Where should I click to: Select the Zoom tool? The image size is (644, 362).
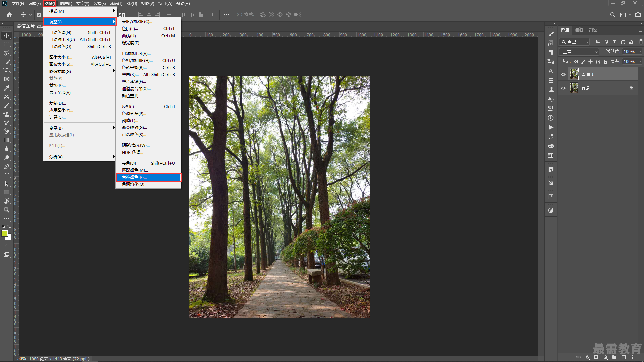tap(7, 210)
